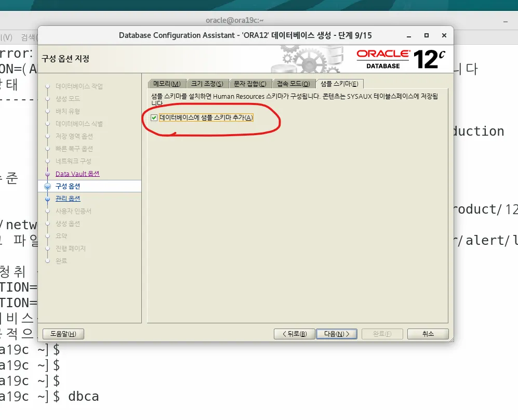Select the 샘플 스키마(E) tab
Screen dimensions: 518x420
pos(340,84)
